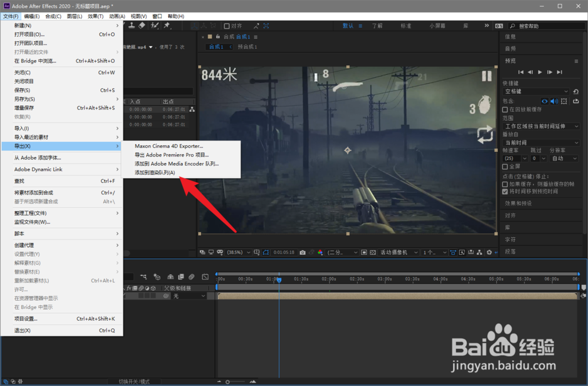The height and width of the screenshot is (386, 588).
Task: Toggle include overlays icon in preview
Action: (x=564, y=101)
